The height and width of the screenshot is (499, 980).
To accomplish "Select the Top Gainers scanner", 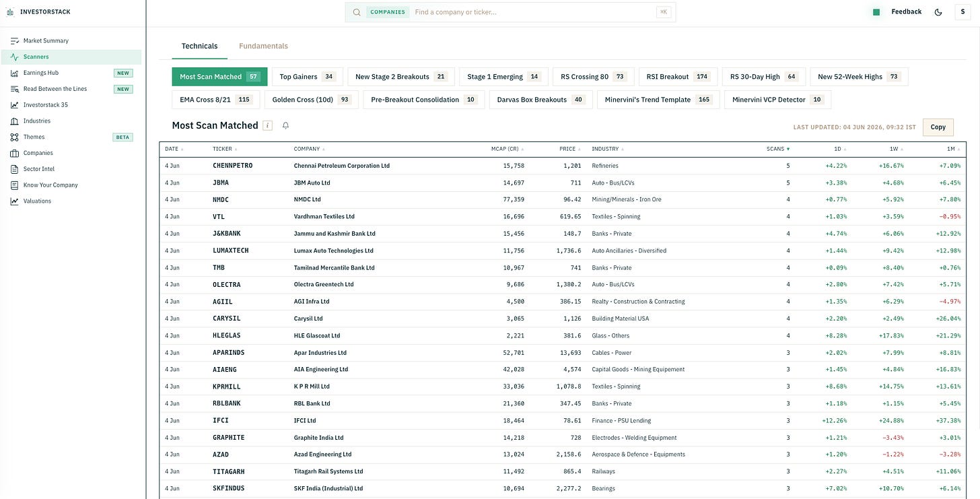I will click(x=307, y=77).
